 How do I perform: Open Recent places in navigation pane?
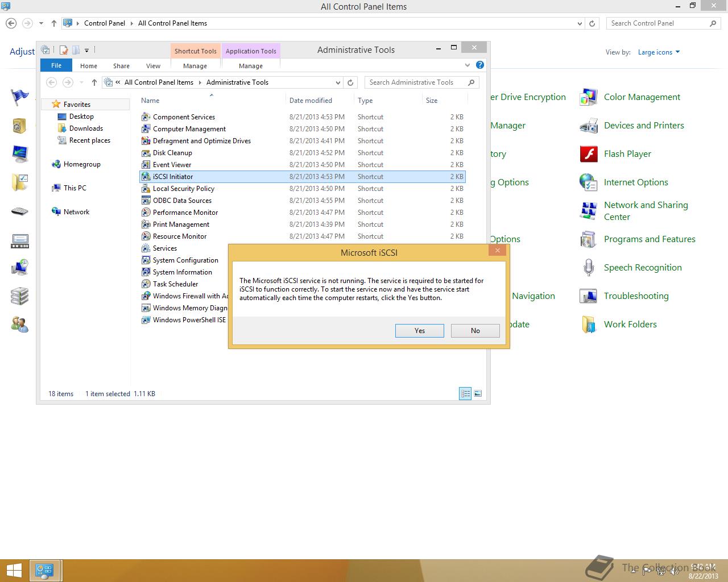pyautogui.click(x=89, y=140)
